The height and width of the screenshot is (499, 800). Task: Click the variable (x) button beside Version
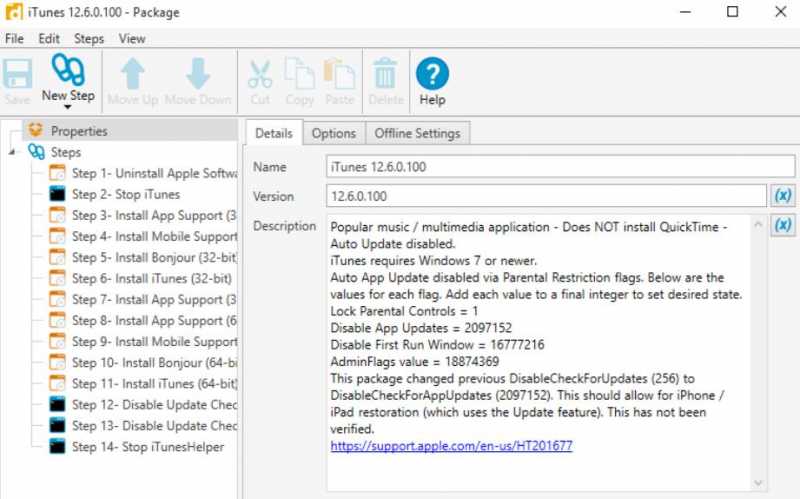[x=783, y=195]
